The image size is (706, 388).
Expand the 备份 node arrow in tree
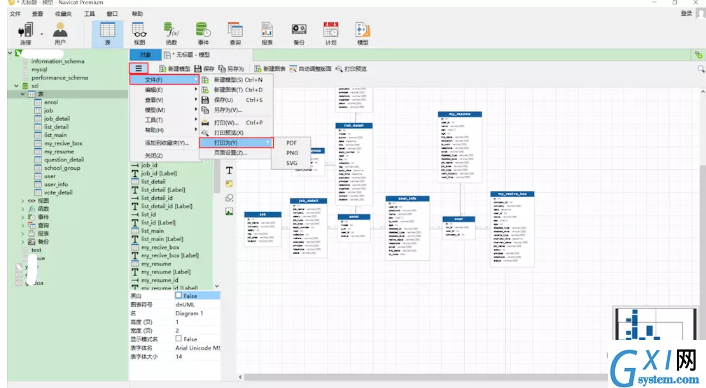[23, 242]
